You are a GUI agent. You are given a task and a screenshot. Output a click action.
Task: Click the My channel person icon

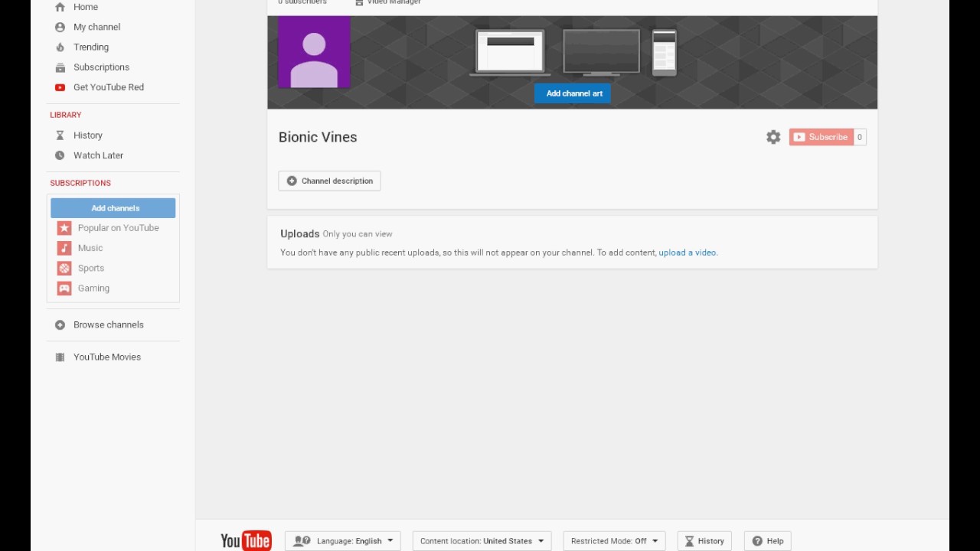(60, 27)
